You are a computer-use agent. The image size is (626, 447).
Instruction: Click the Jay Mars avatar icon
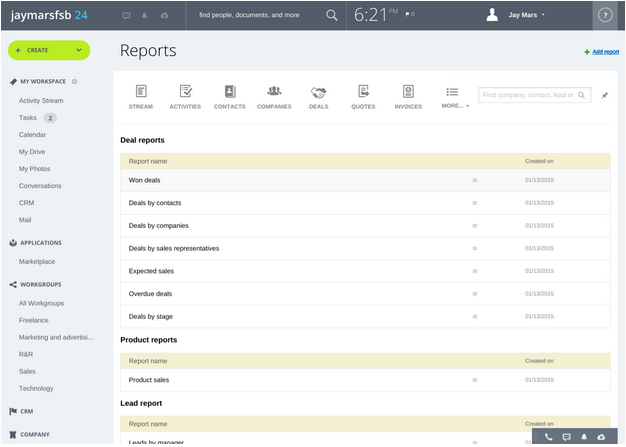(492, 15)
